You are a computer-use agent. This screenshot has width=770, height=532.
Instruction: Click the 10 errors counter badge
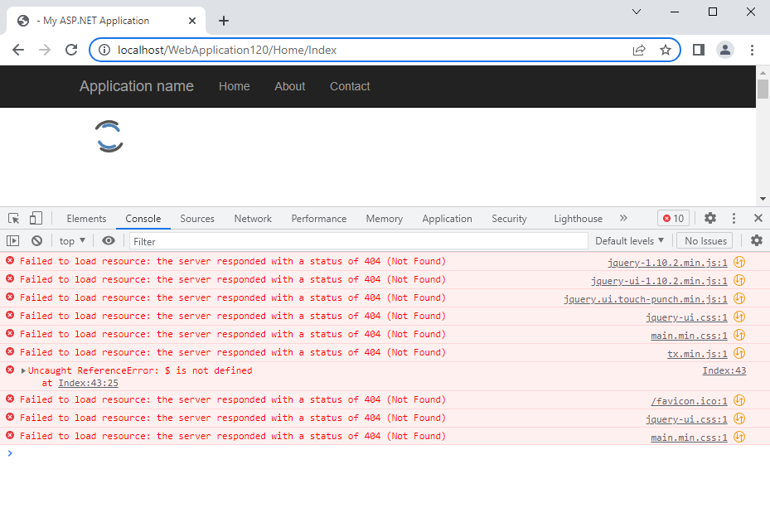point(673,219)
